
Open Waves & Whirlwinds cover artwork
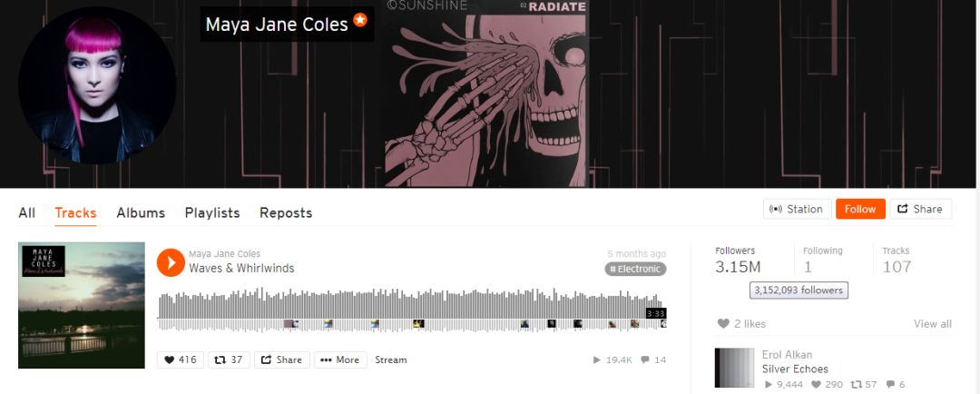82,305
